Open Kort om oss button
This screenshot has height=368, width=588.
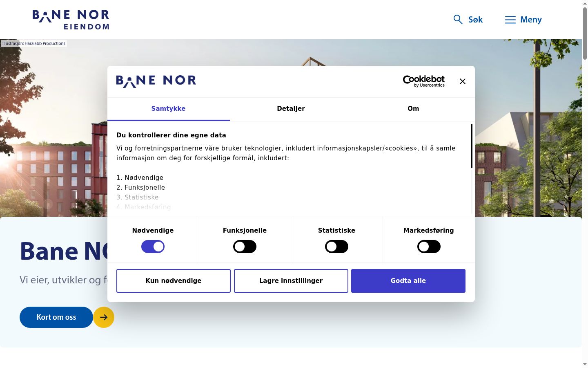[x=56, y=317]
